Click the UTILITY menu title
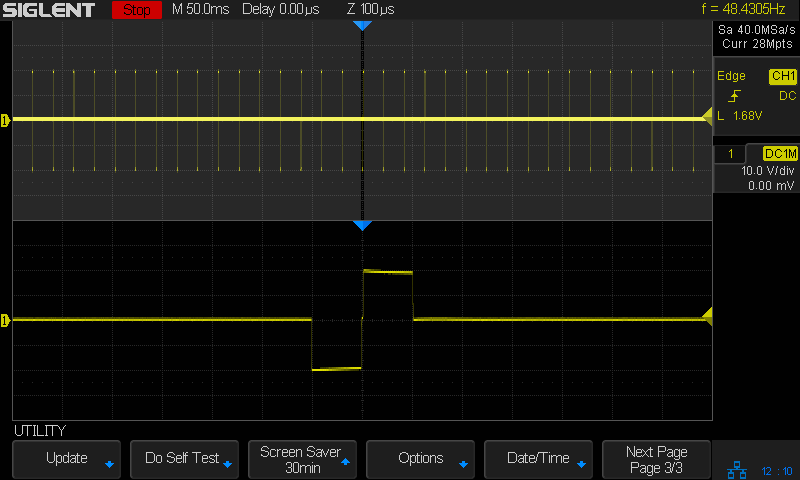 pos(40,431)
